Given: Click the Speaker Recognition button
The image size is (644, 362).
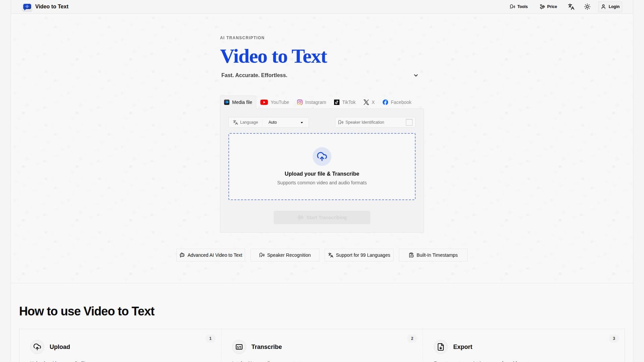Looking at the screenshot, I should click(x=285, y=255).
